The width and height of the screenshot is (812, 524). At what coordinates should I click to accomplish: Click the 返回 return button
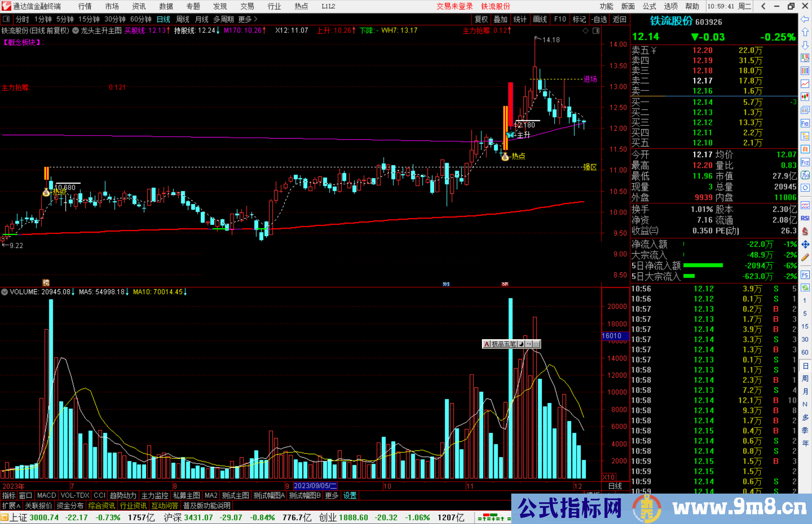(x=620, y=19)
